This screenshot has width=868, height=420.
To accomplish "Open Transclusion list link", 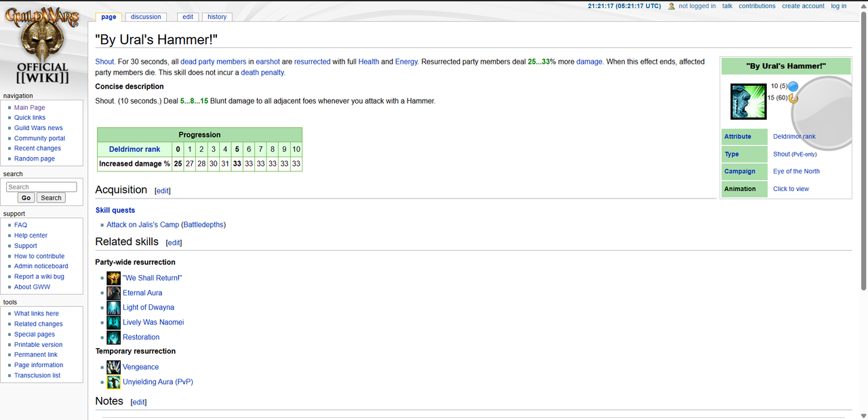I will [37, 375].
